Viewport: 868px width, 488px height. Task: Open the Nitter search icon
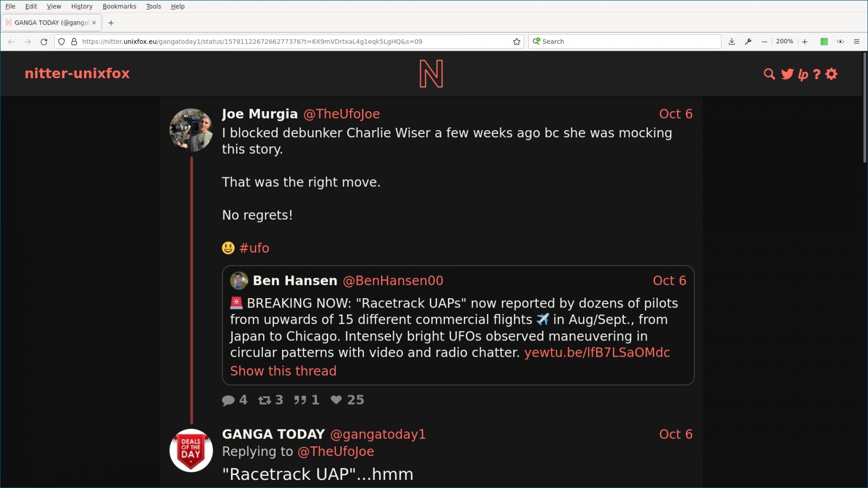[769, 74]
